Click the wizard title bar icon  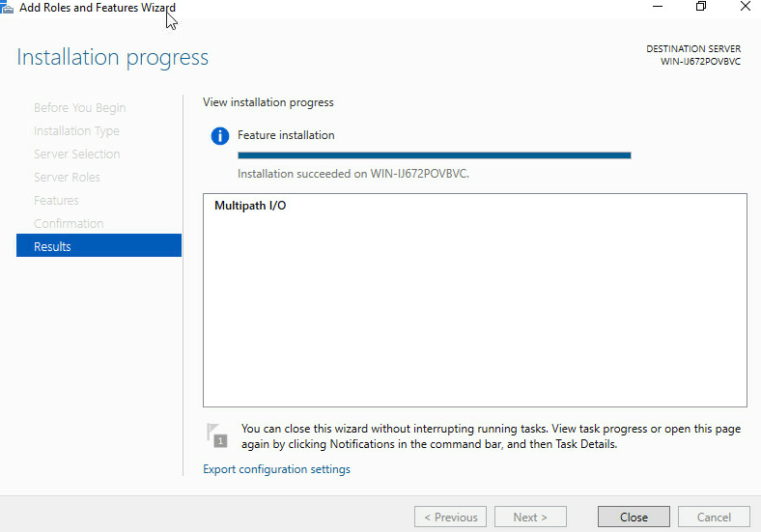[x=7, y=8]
